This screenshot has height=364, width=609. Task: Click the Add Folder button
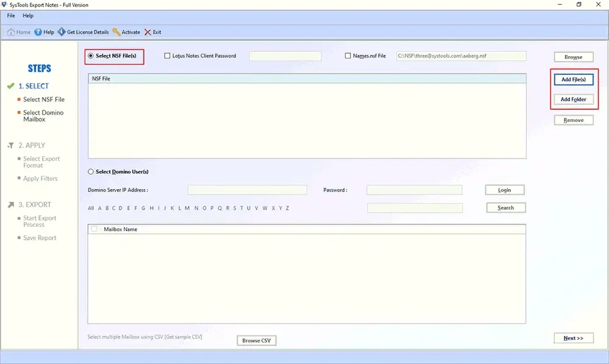tap(572, 99)
